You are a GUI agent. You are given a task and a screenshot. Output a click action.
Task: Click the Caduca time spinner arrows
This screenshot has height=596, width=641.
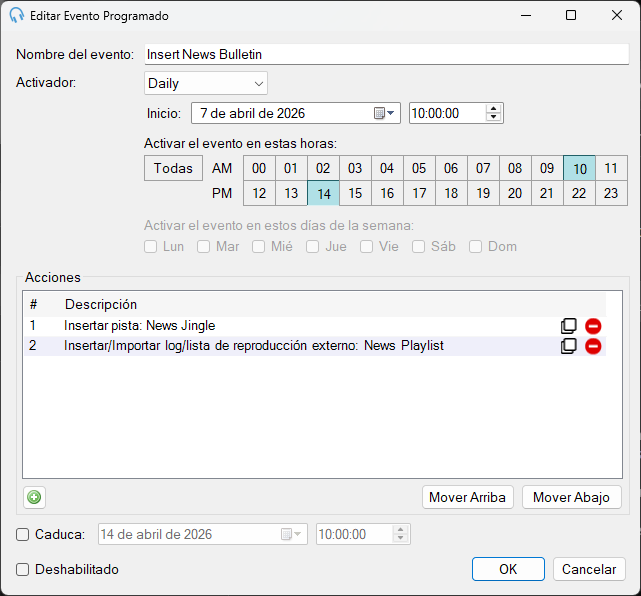[x=400, y=534]
